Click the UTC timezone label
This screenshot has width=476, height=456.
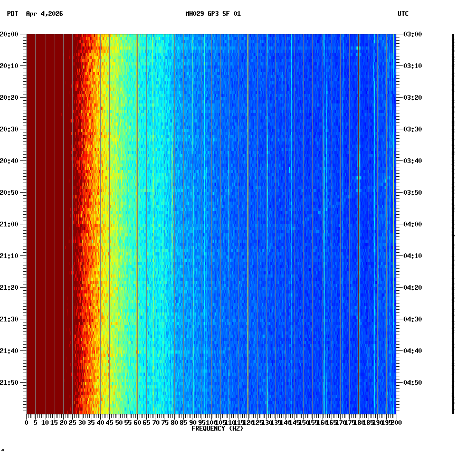(x=404, y=15)
